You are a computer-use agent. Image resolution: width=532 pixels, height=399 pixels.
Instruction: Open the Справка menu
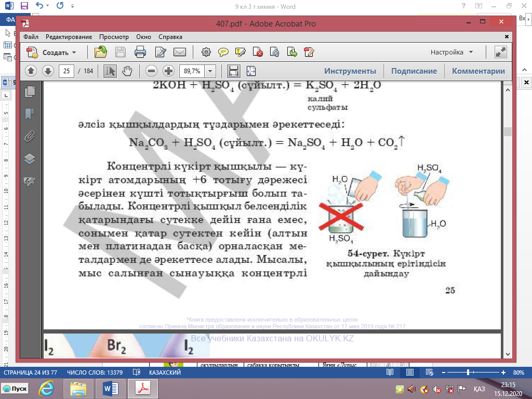click(x=170, y=37)
